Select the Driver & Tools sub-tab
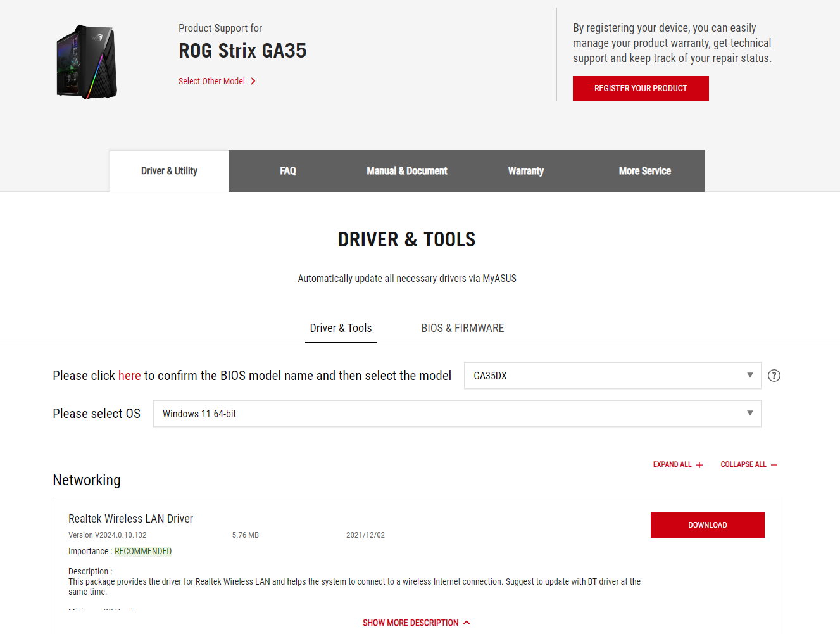This screenshot has height=634, width=840. (x=341, y=328)
